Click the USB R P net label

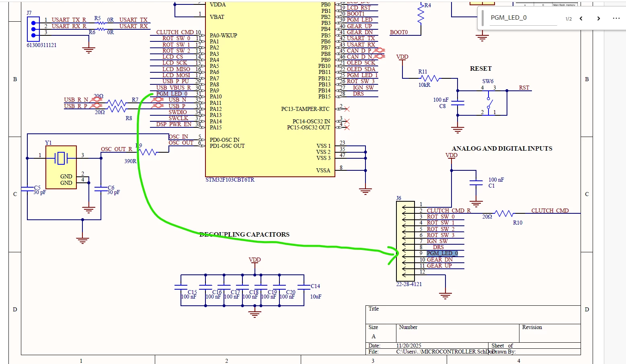click(x=76, y=106)
